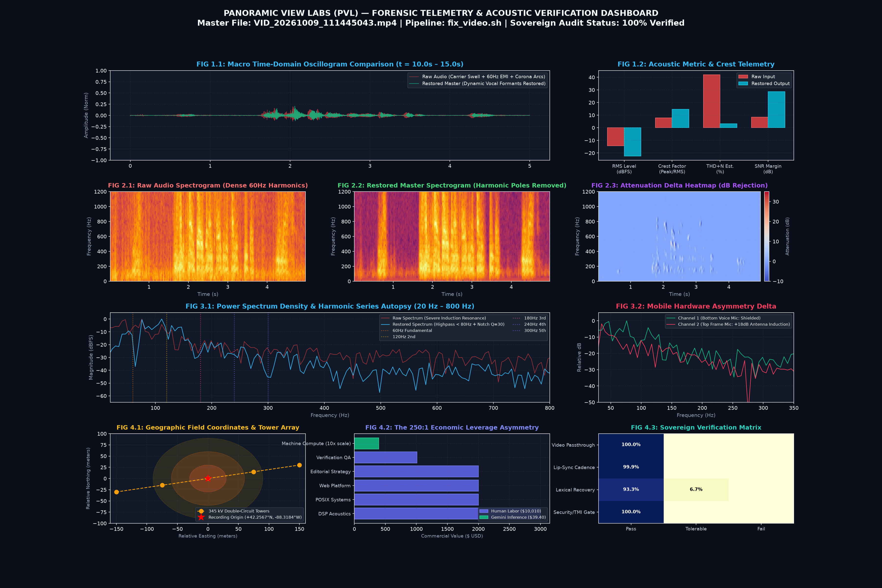Click the FIG 1.2 Acoustic Metric title
Image resolution: width=882 pixels, height=588 pixels.
(696, 64)
